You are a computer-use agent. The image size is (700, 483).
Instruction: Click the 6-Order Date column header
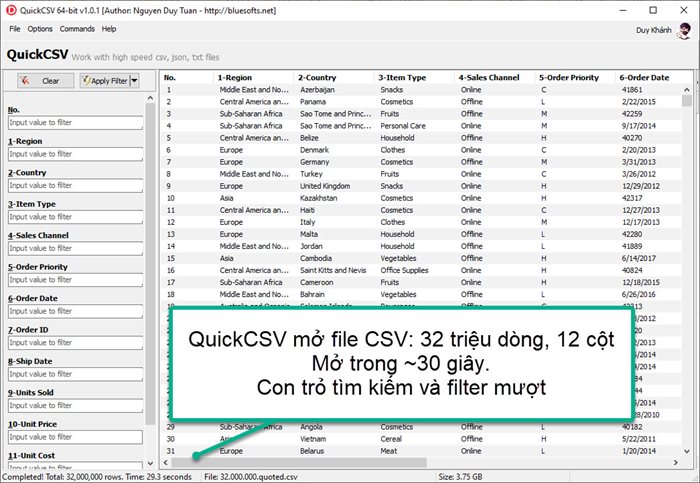[654, 78]
